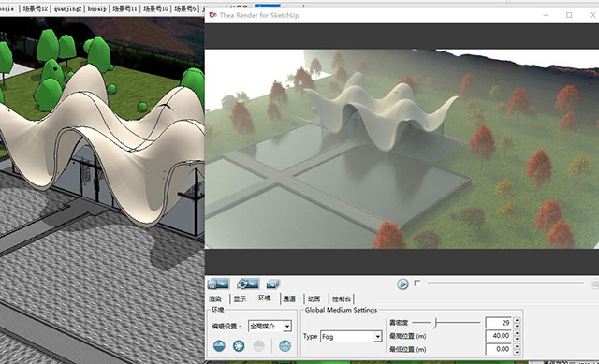
Task: Click the stacked images icon
Action: click(272, 284)
